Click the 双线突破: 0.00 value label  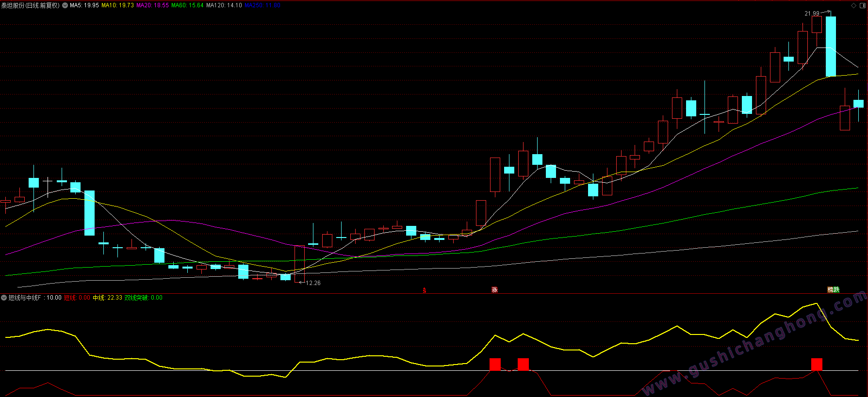coord(144,298)
